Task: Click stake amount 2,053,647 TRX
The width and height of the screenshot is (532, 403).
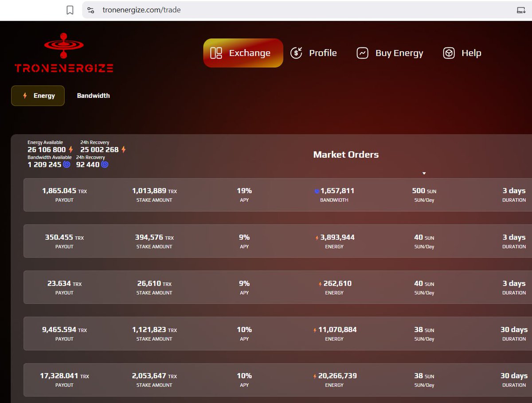Action: (154, 376)
